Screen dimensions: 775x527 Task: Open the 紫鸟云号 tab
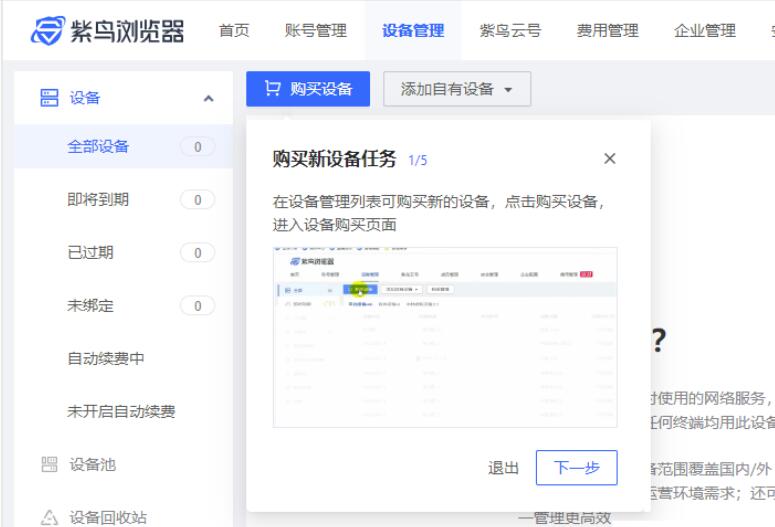[x=510, y=31]
